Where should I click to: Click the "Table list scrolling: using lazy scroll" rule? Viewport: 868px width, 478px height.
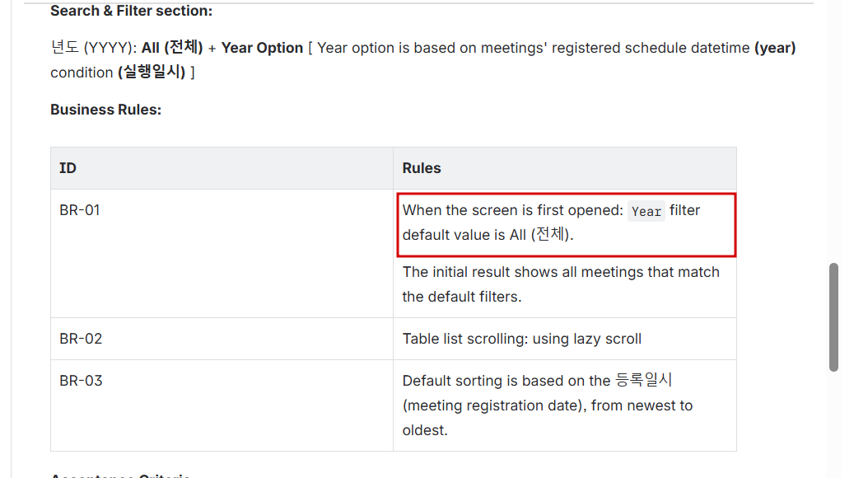[521, 339]
